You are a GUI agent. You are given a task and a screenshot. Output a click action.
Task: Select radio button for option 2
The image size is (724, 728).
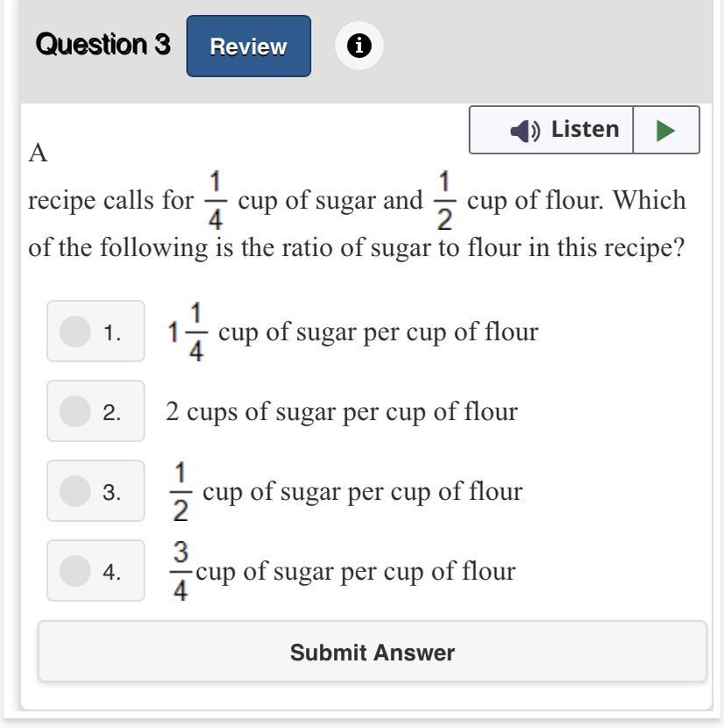coord(75,411)
